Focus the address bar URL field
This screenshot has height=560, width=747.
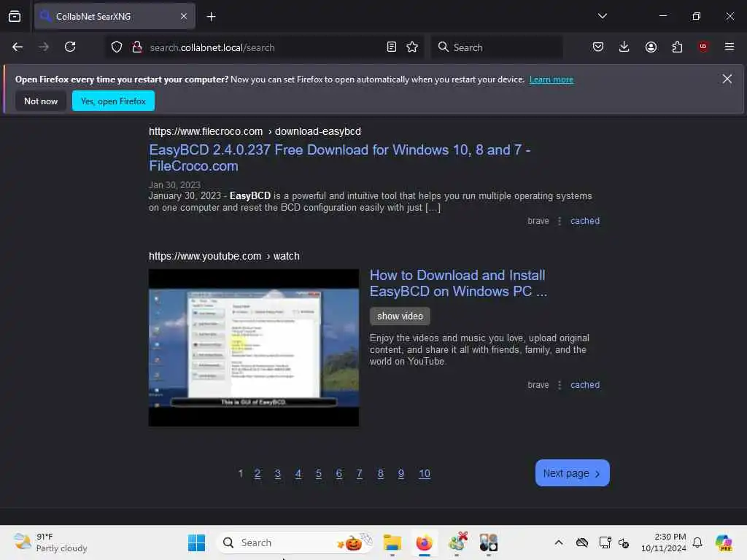point(264,47)
